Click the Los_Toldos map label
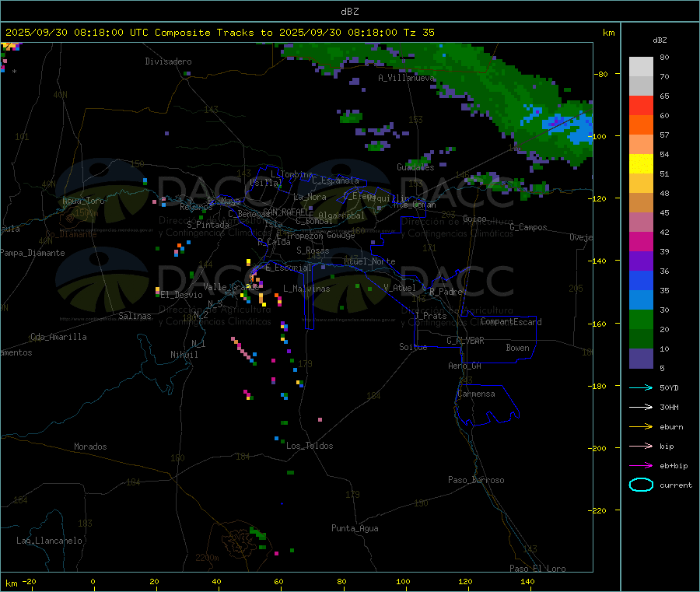700x592 pixels. click(310, 446)
